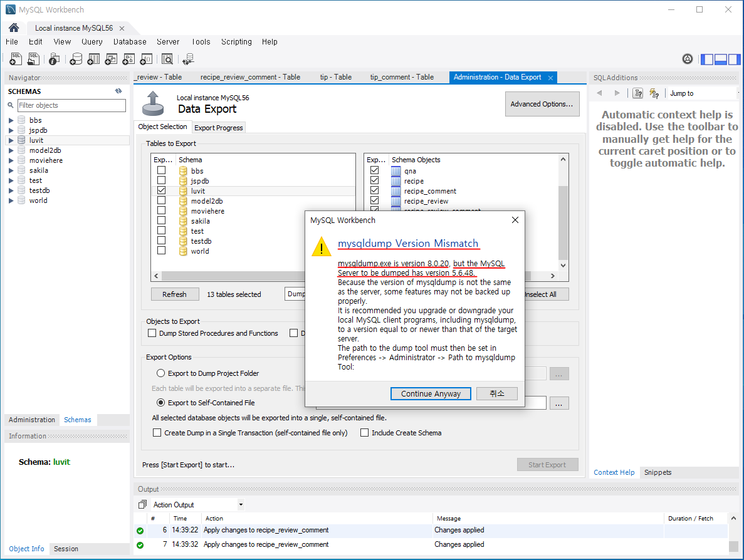The height and width of the screenshot is (560, 744).
Task: Expand the sakila schema tree node
Action: [11, 170]
